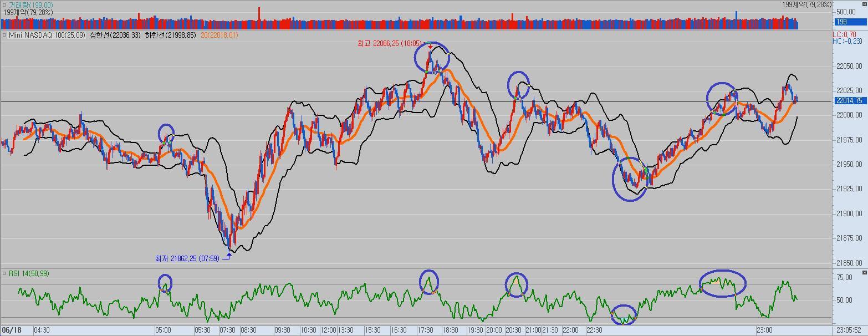This screenshot has width=868, height=336.
Task: Click the 22:30 time axis label
Action: click(594, 330)
